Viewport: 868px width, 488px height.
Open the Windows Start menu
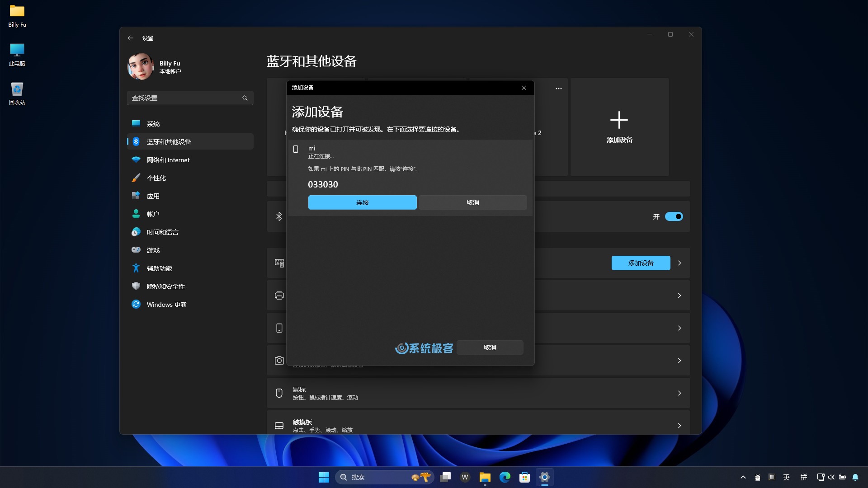(x=324, y=477)
